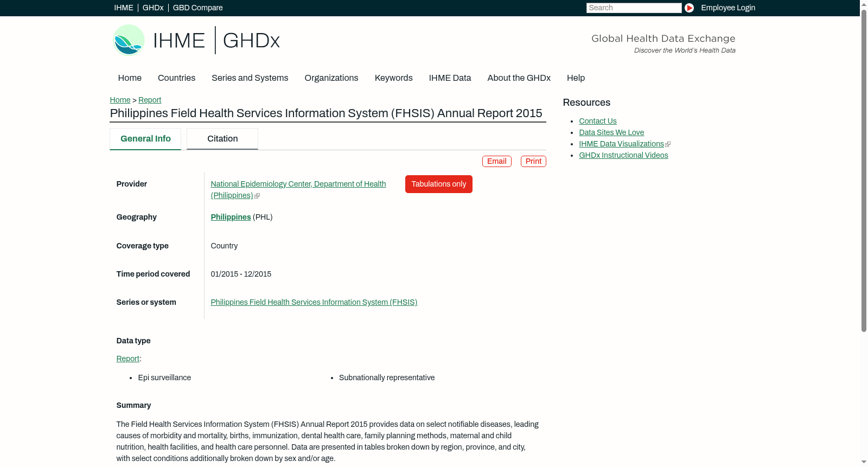Open Contact Us in Resources
This screenshot has width=868, height=467.
click(598, 121)
